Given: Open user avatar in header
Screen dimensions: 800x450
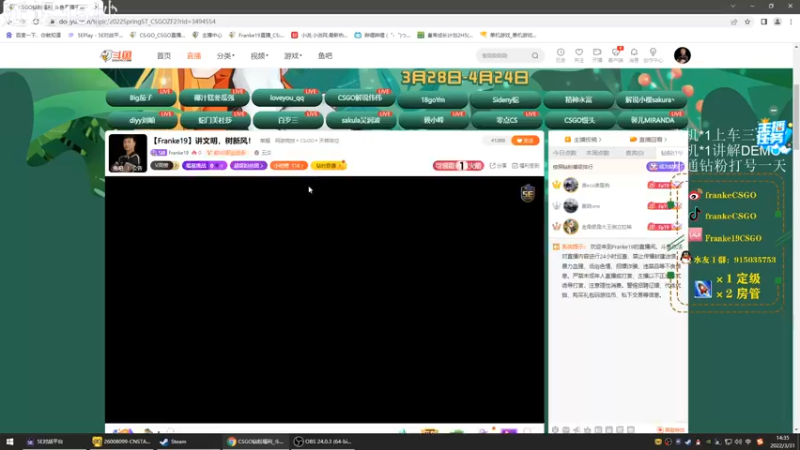Looking at the screenshot, I should [682, 55].
